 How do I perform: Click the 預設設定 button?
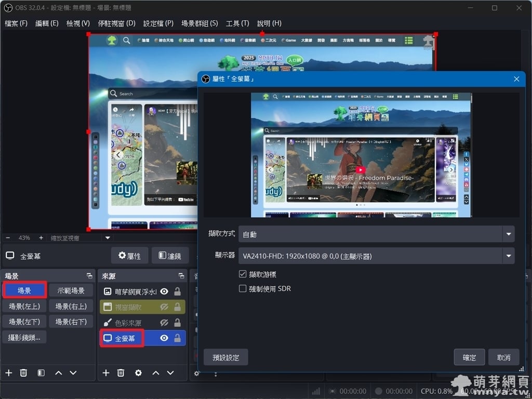[226, 357]
